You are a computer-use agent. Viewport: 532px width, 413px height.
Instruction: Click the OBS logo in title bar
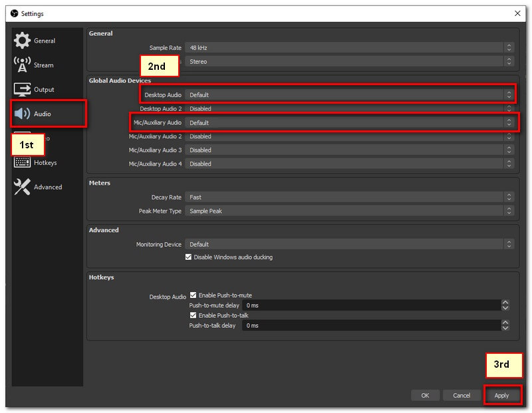click(x=14, y=13)
